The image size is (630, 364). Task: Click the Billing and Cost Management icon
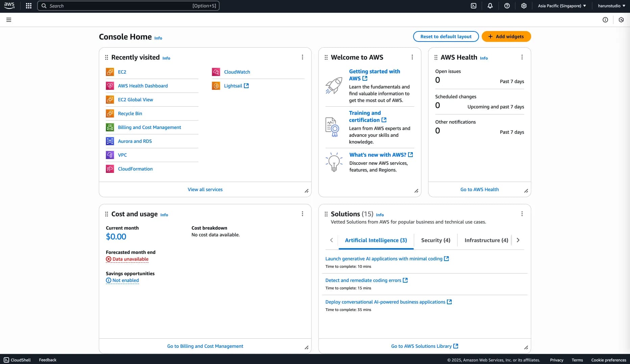(109, 127)
